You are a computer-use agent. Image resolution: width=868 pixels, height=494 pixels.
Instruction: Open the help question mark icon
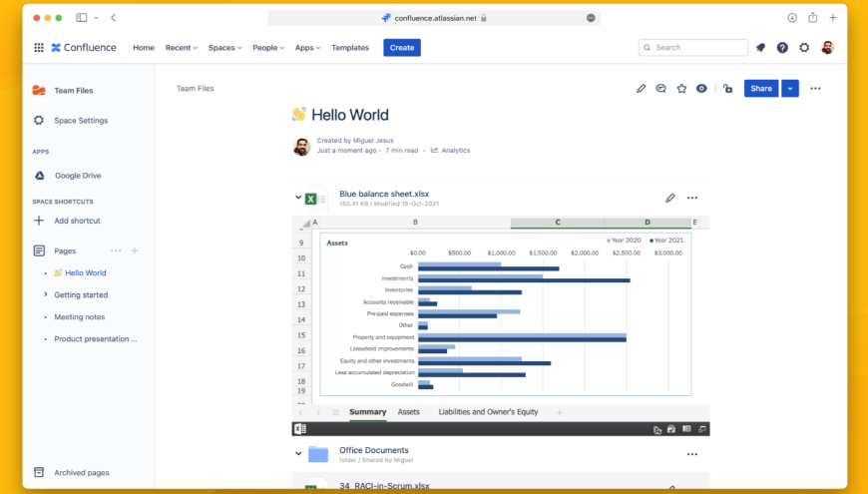[782, 47]
